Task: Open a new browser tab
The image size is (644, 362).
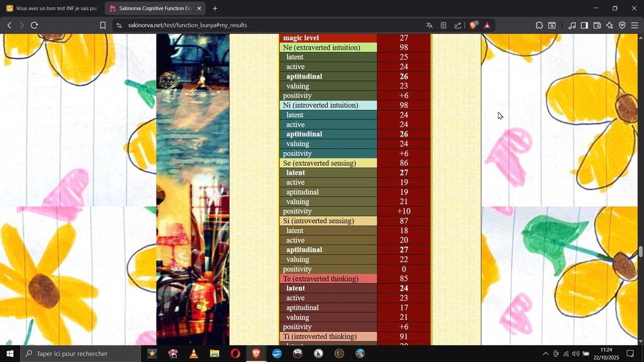Action: coord(215,8)
